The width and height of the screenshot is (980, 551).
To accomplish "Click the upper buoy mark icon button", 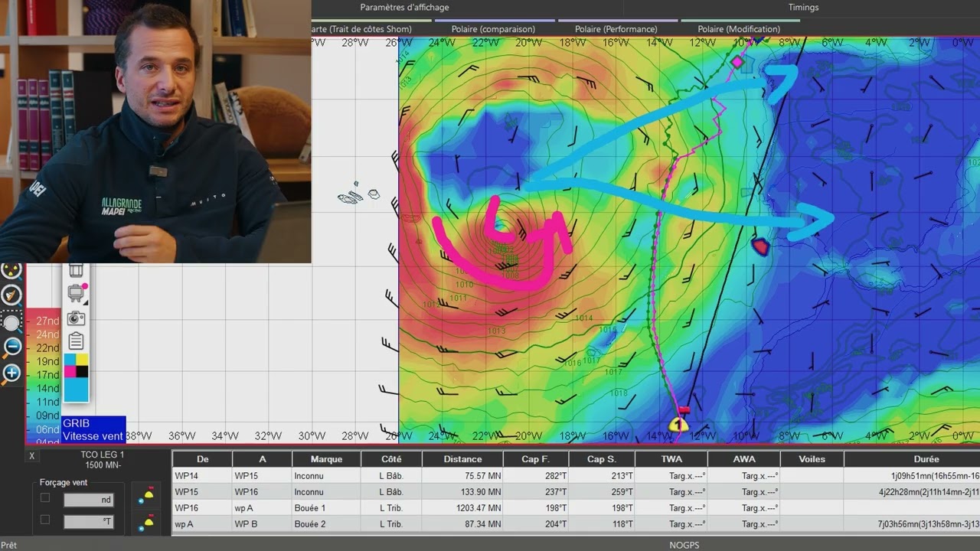I will [146, 494].
